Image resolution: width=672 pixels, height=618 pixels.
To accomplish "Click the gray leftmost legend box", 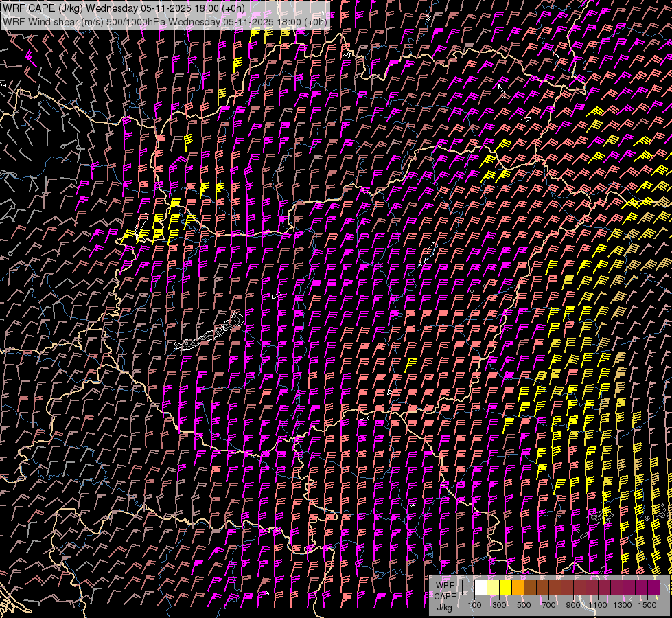I will tap(468, 588).
